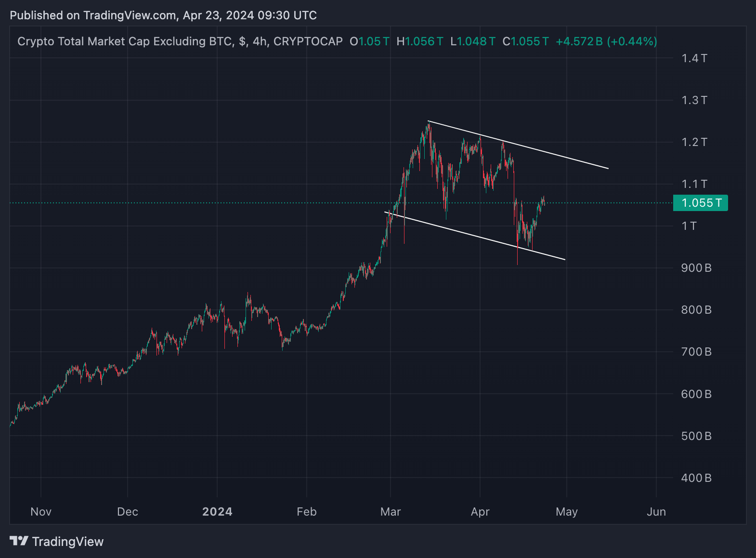Click the 1.3 T price axis label

(694, 100)
